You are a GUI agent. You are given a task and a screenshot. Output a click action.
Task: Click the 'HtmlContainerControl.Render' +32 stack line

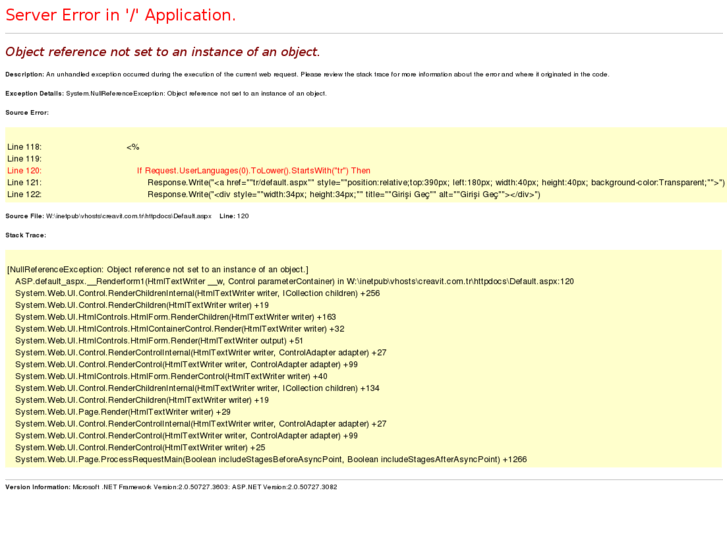pyautogui.click(x=179, y=329)
